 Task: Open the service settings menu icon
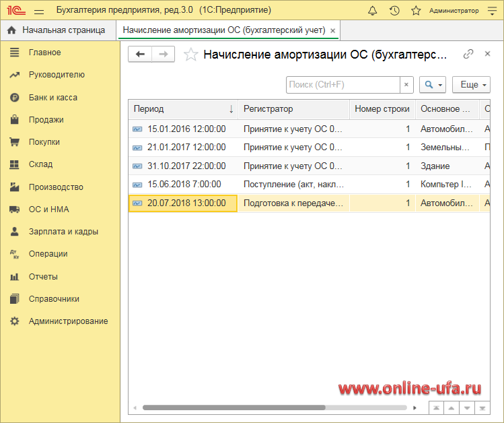click(492, 10)
